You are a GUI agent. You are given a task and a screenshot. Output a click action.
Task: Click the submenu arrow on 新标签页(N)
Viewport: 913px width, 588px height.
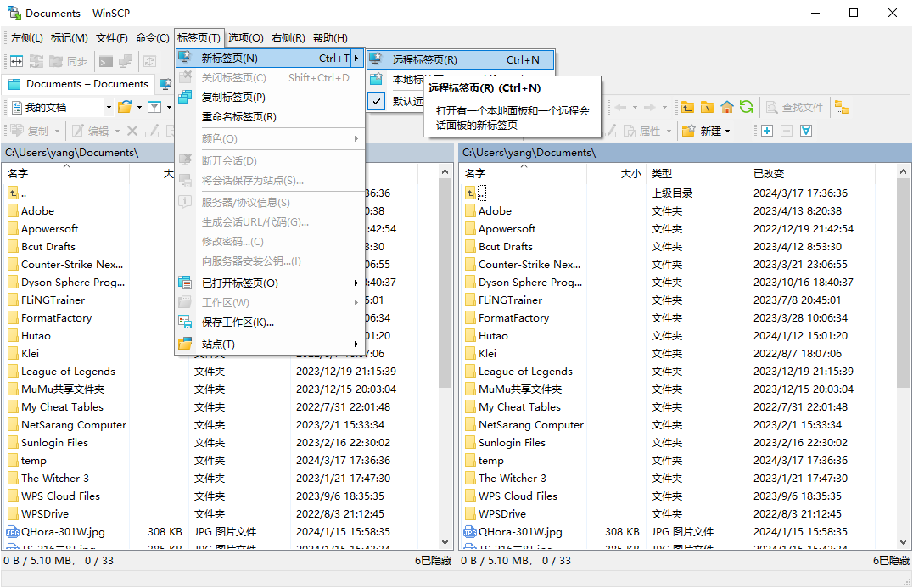point(356,59)
